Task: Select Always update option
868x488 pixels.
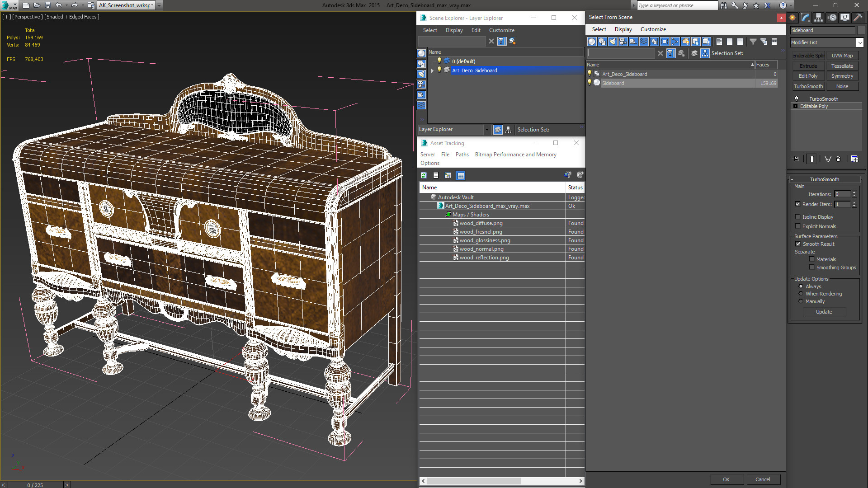Action: (801, 286)
